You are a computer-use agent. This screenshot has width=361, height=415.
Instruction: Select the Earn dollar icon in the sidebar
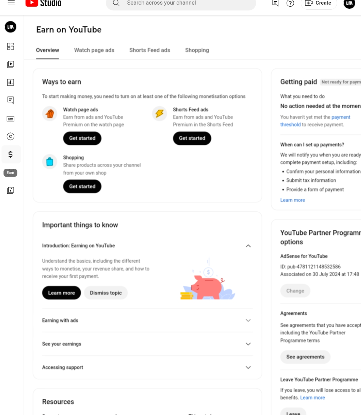click(x=11, y=154)
